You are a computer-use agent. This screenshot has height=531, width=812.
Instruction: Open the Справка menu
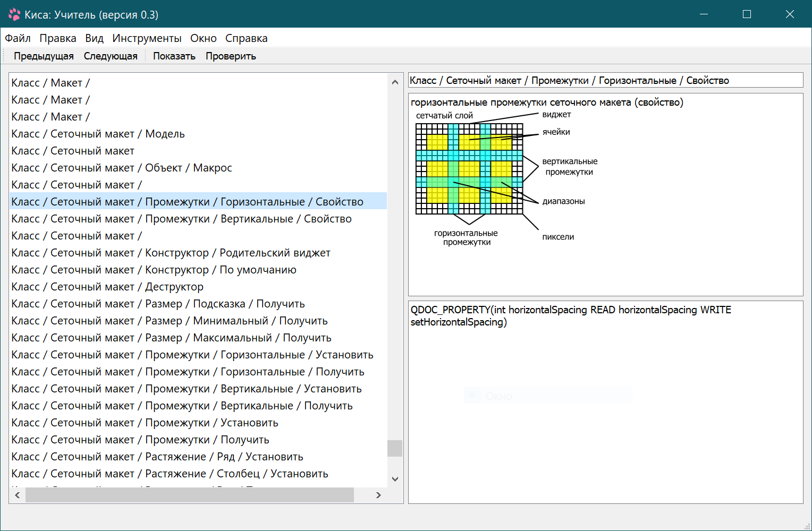tap(246, 38)
